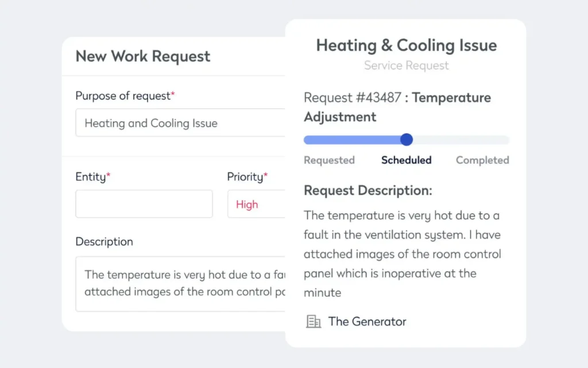
Task: Focus the Description text area
Action: point(180,283)
